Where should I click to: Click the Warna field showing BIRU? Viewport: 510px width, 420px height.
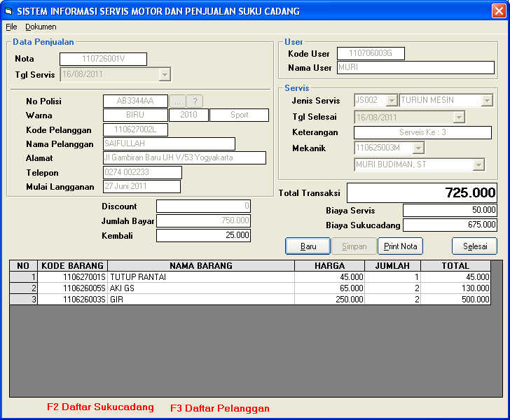coord(135,115)
